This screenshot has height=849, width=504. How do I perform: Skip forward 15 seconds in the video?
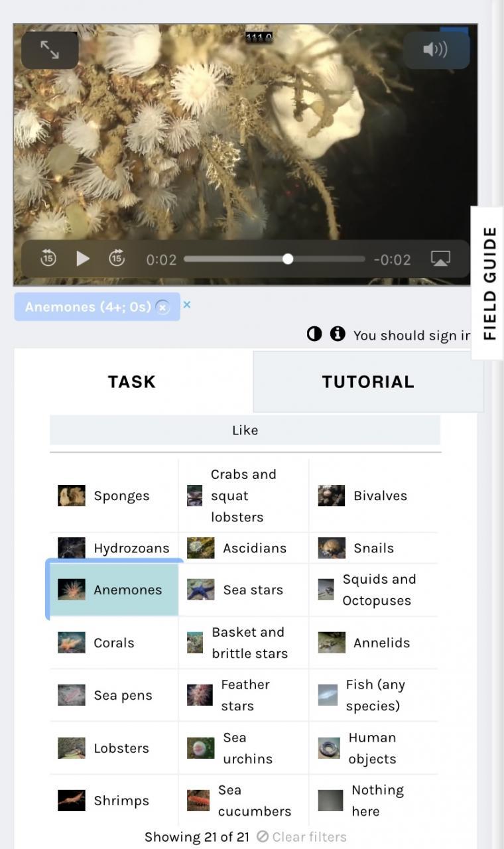click(117, 259)
